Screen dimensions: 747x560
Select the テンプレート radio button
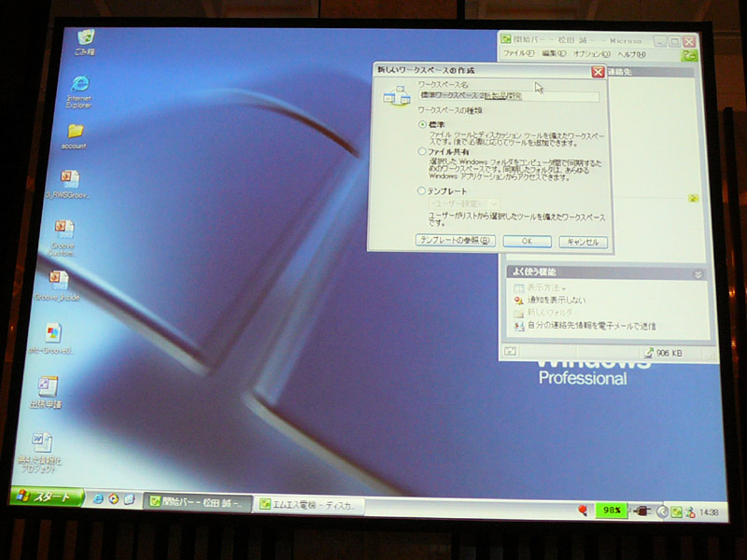tap(421, 191)
